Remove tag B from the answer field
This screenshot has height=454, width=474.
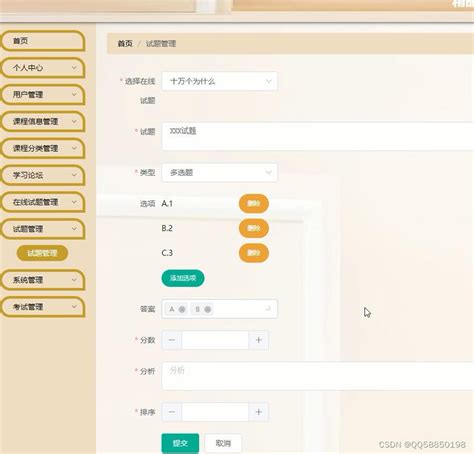207,309
